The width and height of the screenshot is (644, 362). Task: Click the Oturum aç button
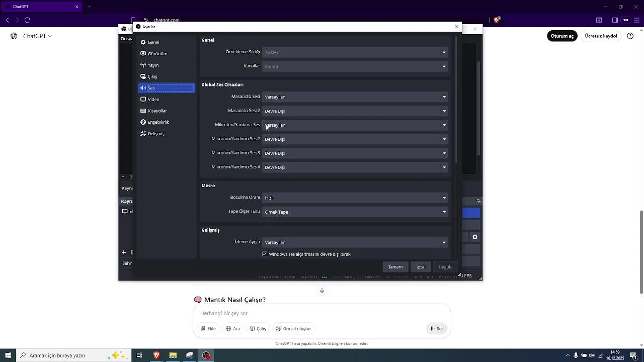pos(562,36)
